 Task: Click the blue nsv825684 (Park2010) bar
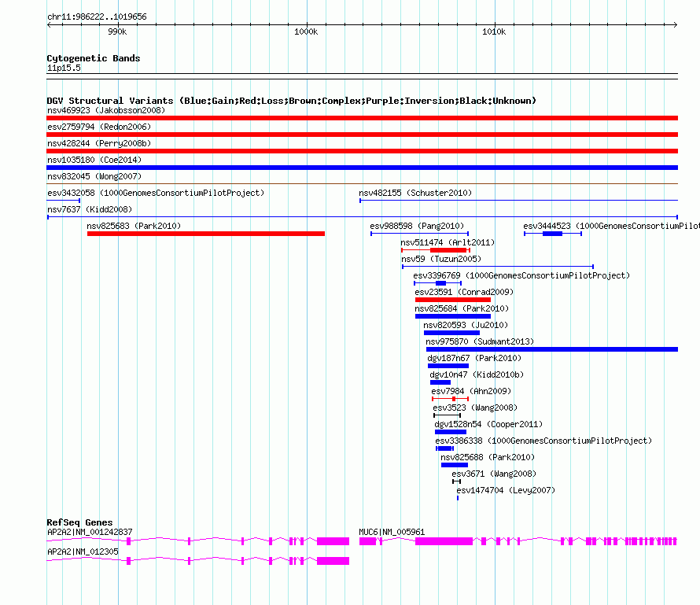(453, 316)
